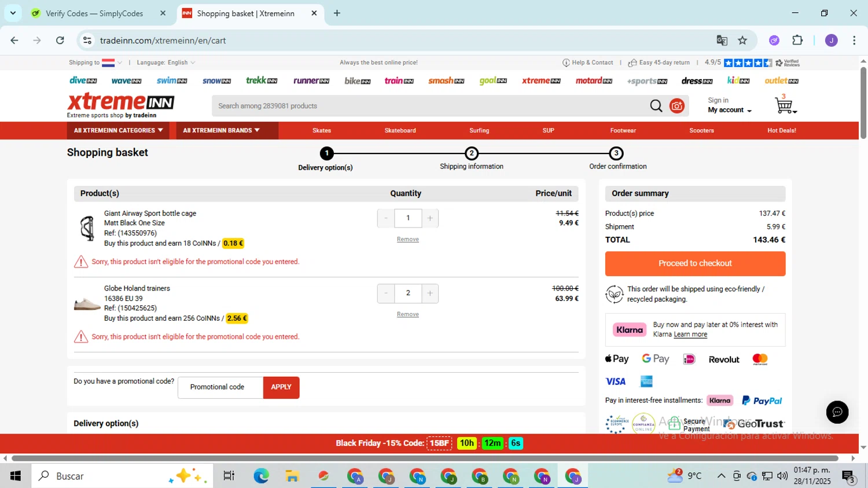
Task: Open a new browser tab
Action: click(337, 13)
